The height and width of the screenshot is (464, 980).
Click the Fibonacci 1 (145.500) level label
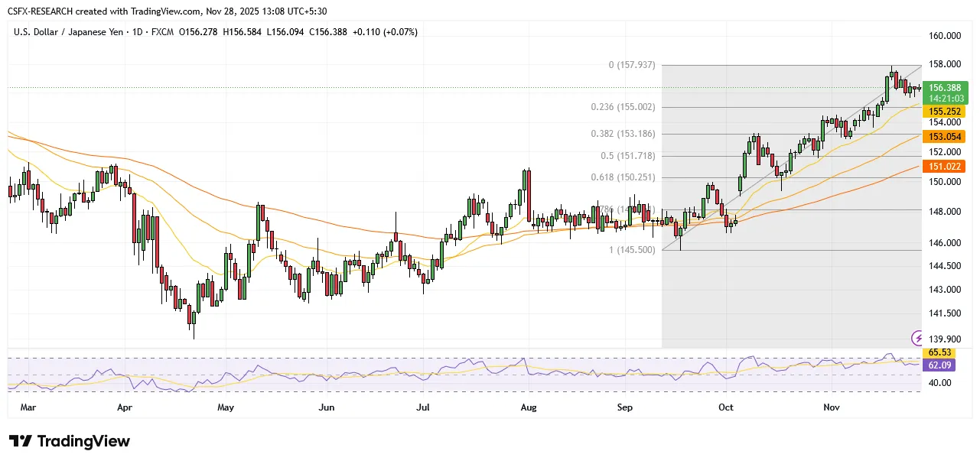click(632, 250)
